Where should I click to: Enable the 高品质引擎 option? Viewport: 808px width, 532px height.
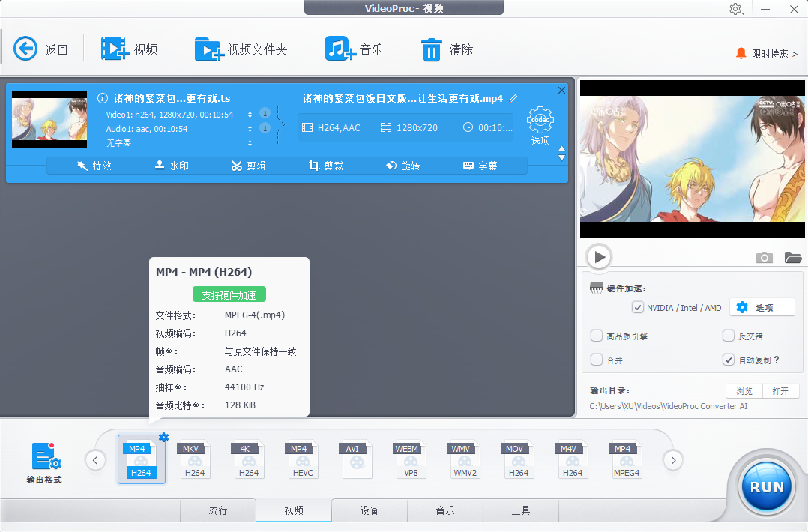pyautogui.click(x=597, y=336)
